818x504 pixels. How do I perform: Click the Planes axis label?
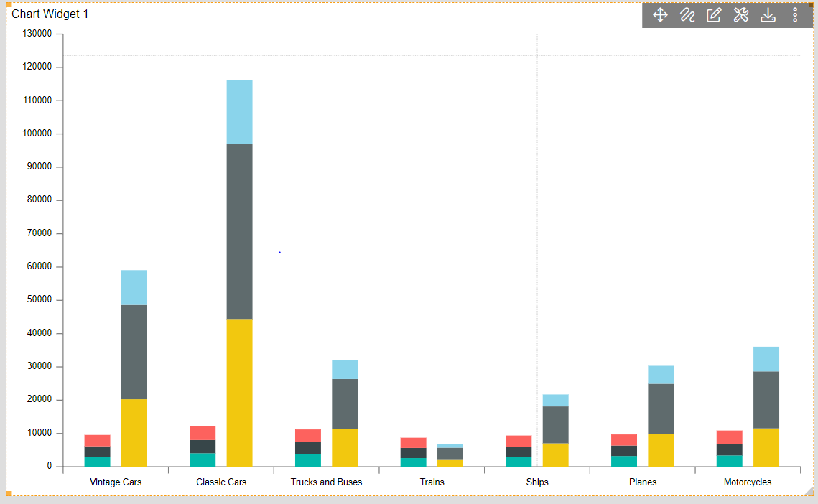click(x=643, y=482)
